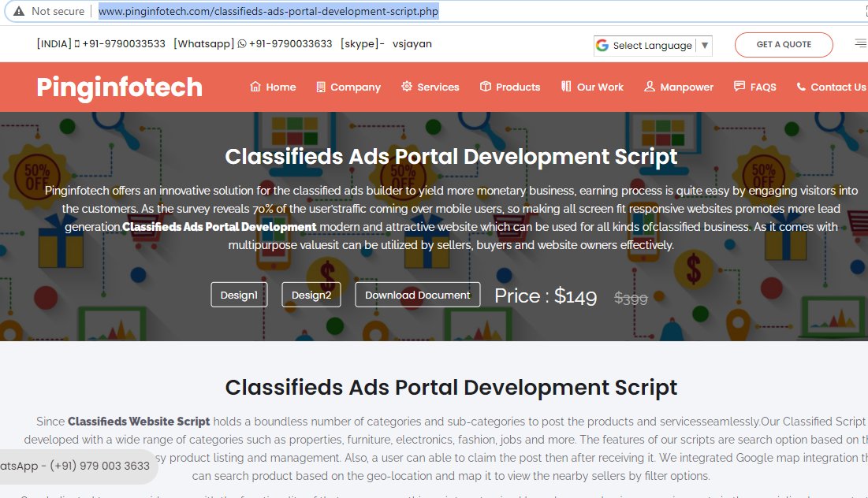Click the FAQS chat icon

(739, 86)
